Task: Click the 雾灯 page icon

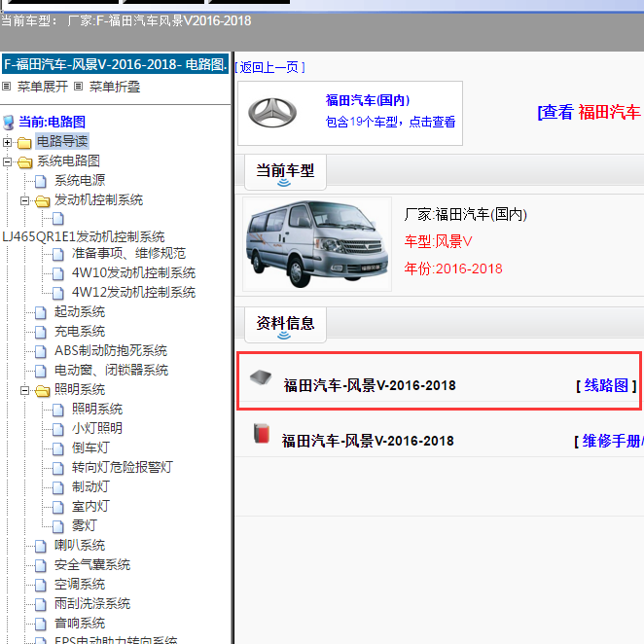Action: click(x=58, y=526)
